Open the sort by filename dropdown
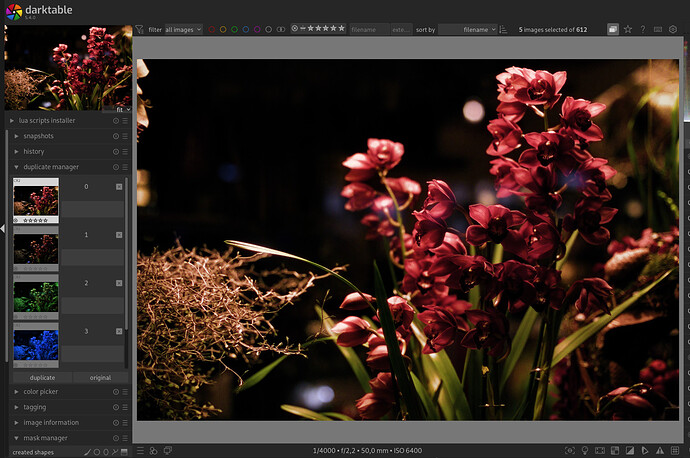This screenshot has width=690, height=458. click(469, 30)
